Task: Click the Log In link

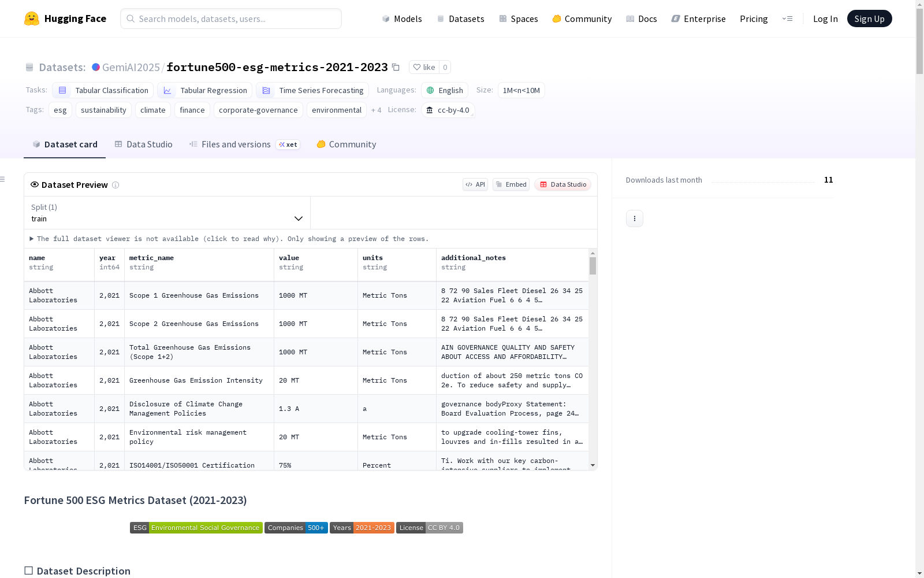Action: point(825,18)
